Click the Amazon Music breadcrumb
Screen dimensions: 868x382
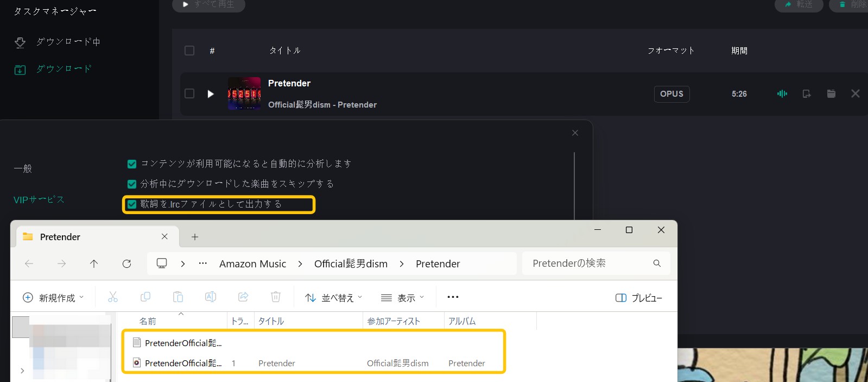coord(252,264)
